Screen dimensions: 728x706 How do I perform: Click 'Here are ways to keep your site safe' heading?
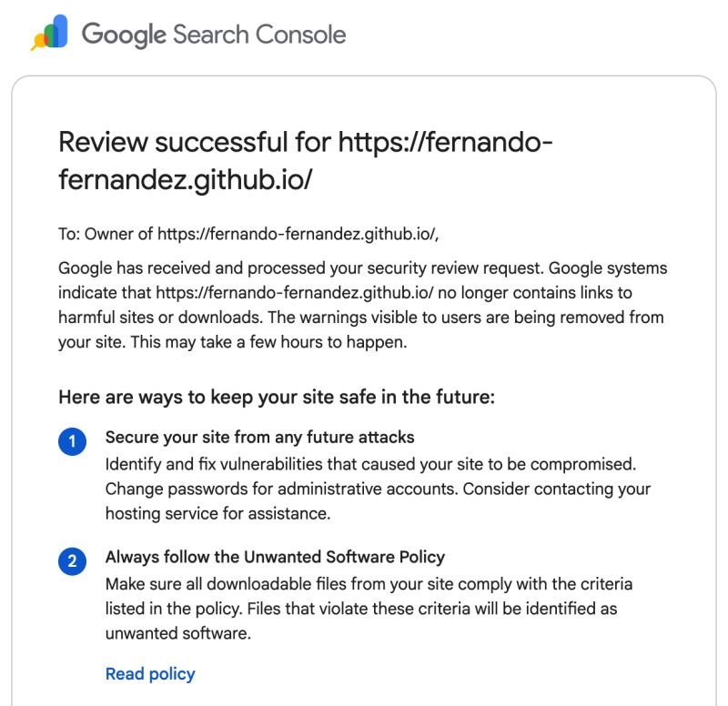pos(277,398)
